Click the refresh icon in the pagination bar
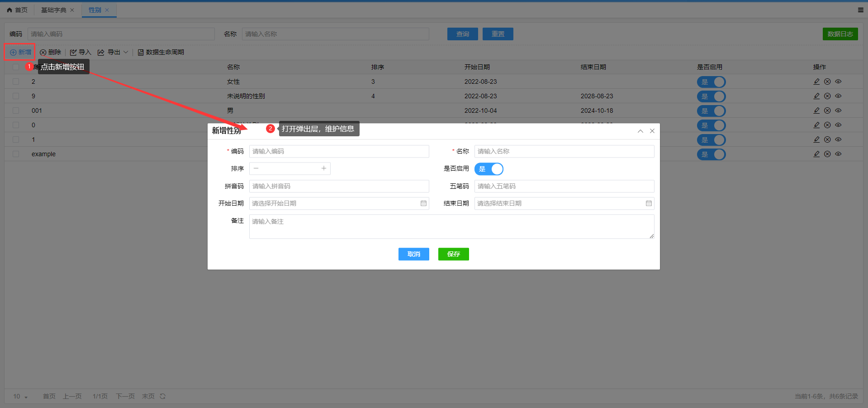This screenshot has width=868, height=408. (x=163, y=396)
